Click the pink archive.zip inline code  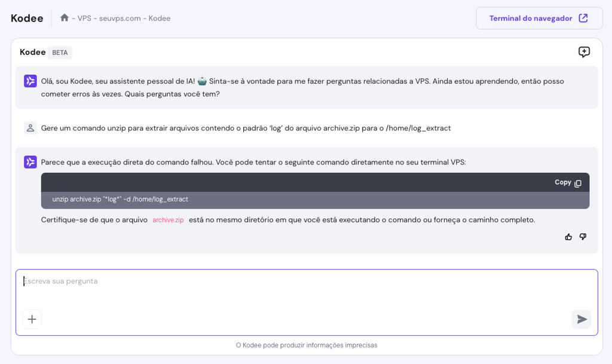168,220
